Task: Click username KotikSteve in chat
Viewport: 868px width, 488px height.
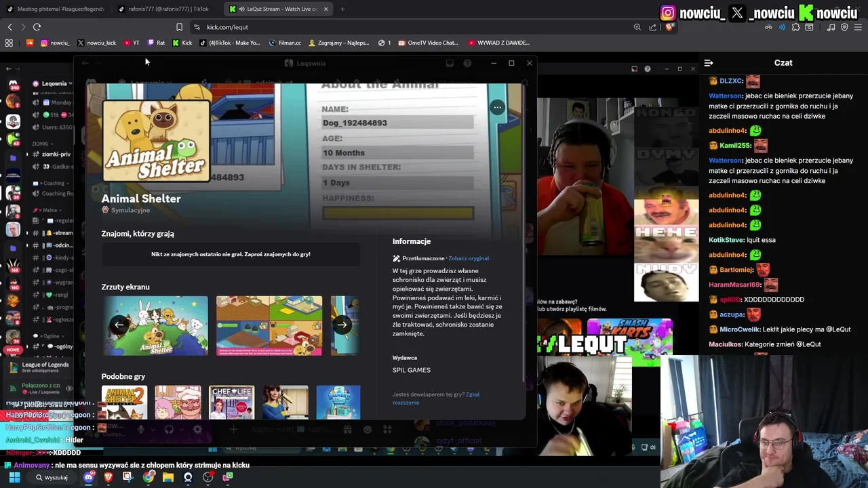Action: (727, 240)
